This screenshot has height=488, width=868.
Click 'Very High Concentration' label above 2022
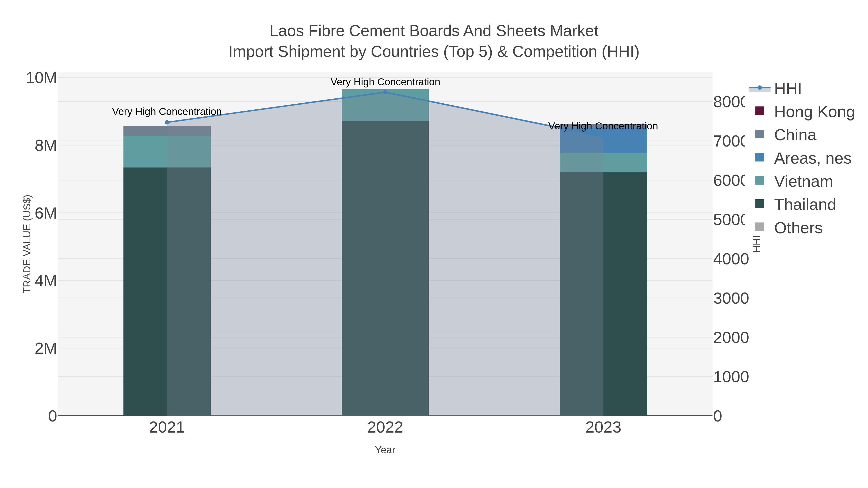tap(385, 82)
